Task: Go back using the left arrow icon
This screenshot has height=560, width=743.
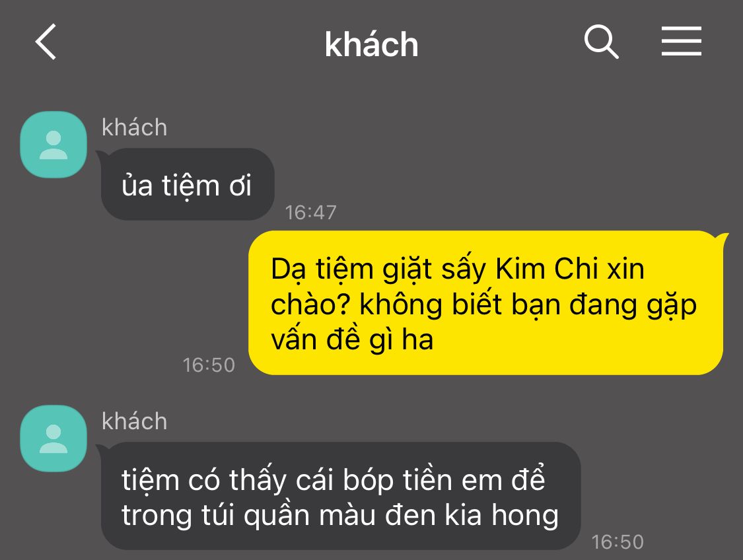Action: pyautogui.click(x=46, y=42)
